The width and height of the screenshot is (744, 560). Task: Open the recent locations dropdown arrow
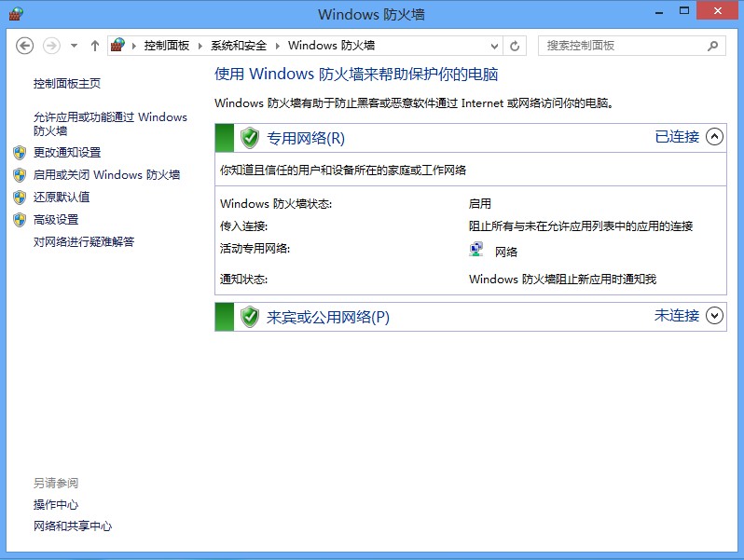pos(74,46)
